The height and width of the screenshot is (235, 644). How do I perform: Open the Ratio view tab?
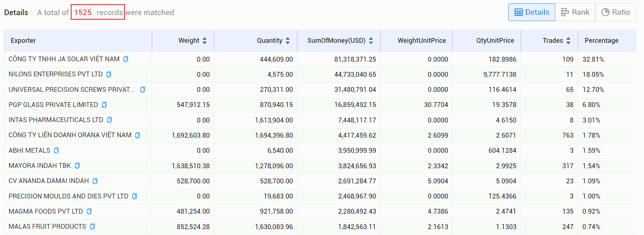coord(616,12)
